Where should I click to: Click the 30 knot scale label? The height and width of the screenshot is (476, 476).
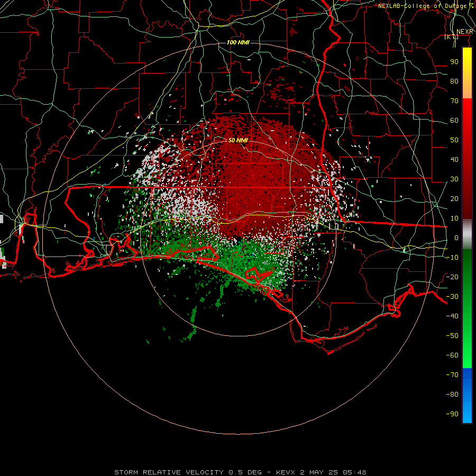[454, 179]
